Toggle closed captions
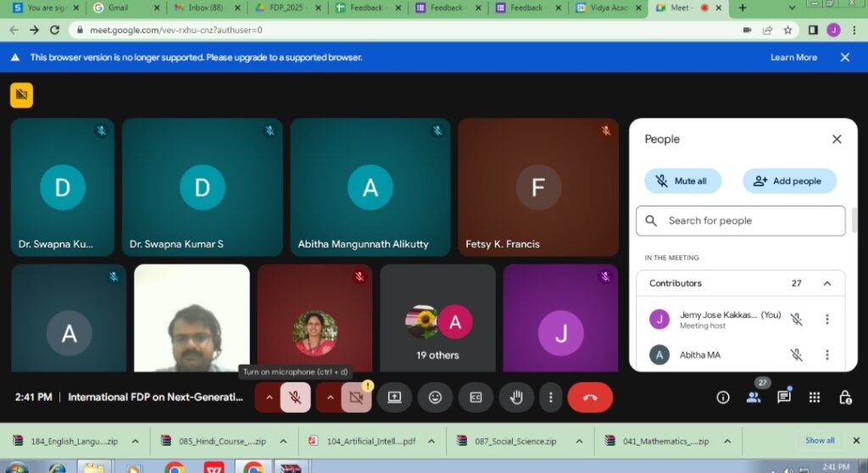Viewport: 868px width, 473px height. pyautogui.click(x=476, y=397)
